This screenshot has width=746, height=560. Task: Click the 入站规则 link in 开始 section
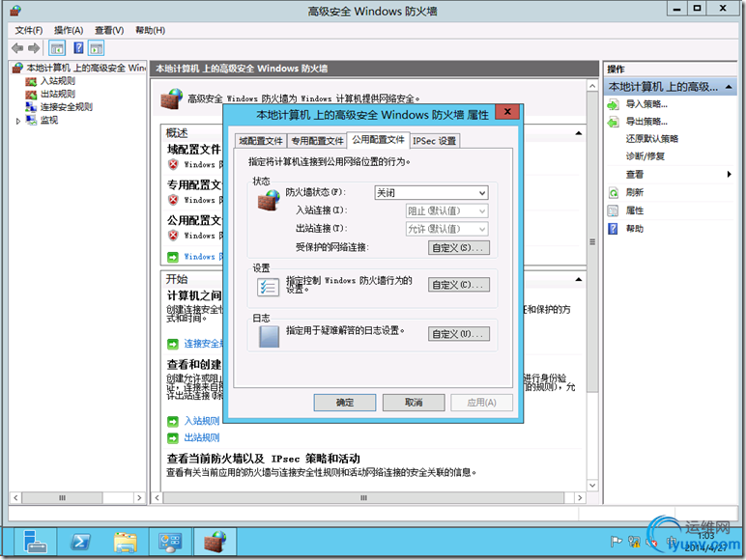pos(202,421)
